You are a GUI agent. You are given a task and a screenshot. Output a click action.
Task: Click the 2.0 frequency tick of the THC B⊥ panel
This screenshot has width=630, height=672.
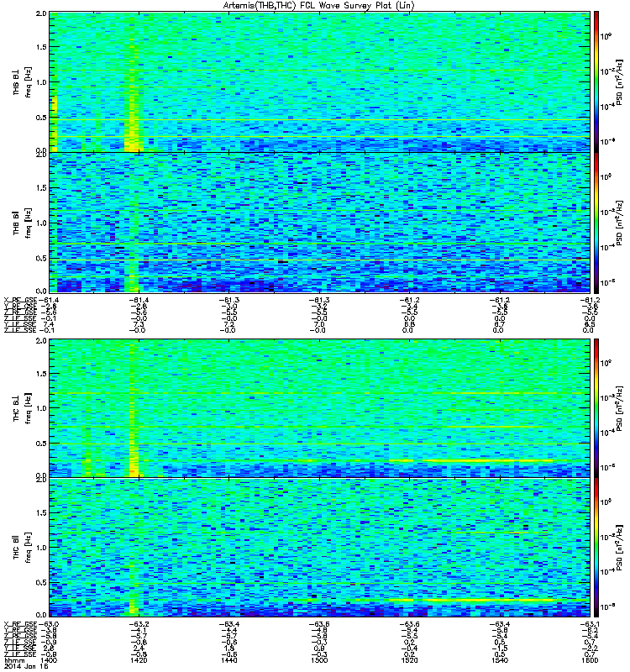click(41, 341)
